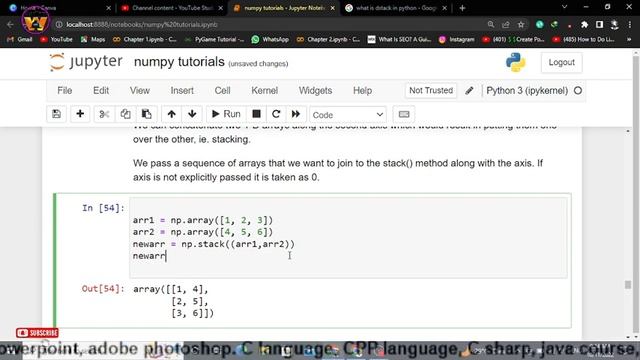Screen dimensions: 640x360
Task: Move selected cell down arrow
Action: pos(192,114)
